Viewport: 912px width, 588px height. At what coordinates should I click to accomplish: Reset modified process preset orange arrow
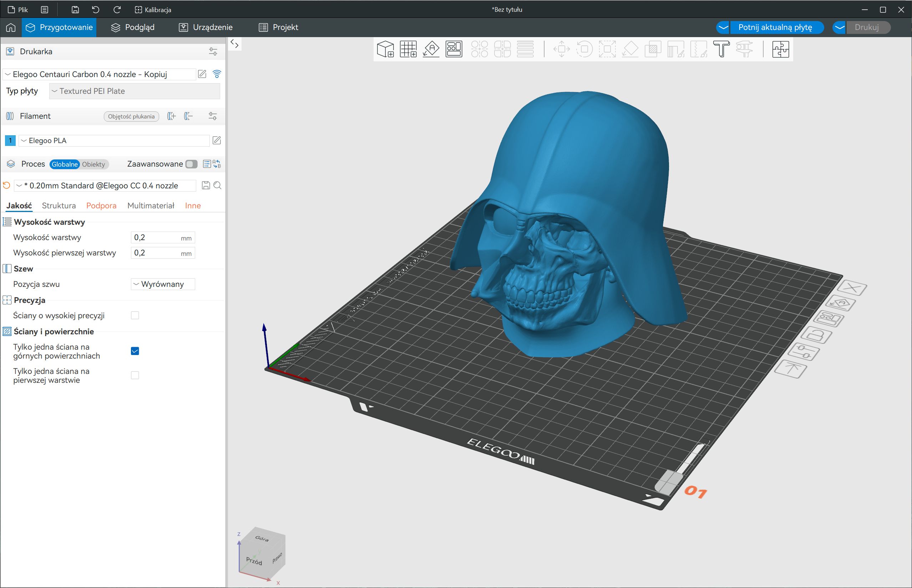[x=6, y=185]
